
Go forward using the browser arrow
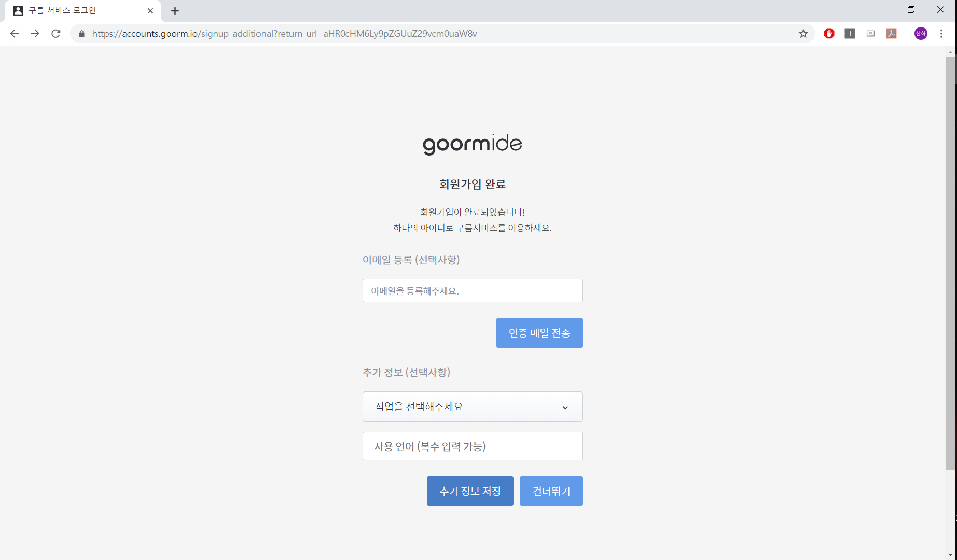coord(35,34)
